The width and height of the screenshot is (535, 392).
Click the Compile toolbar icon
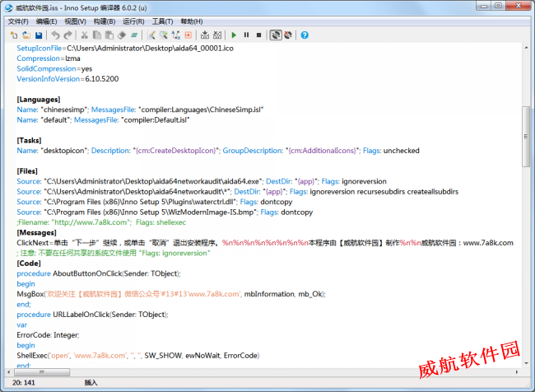click(205, 35)
